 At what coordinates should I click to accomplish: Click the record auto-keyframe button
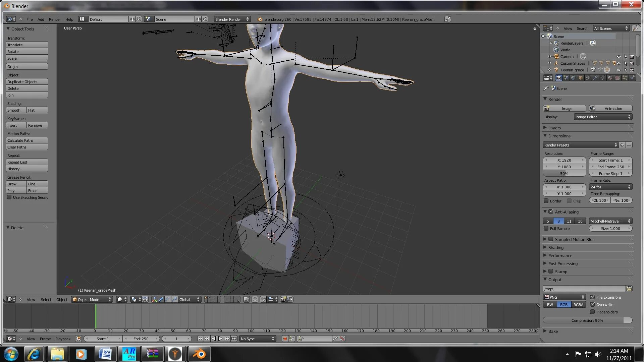[x=285, y=339]
